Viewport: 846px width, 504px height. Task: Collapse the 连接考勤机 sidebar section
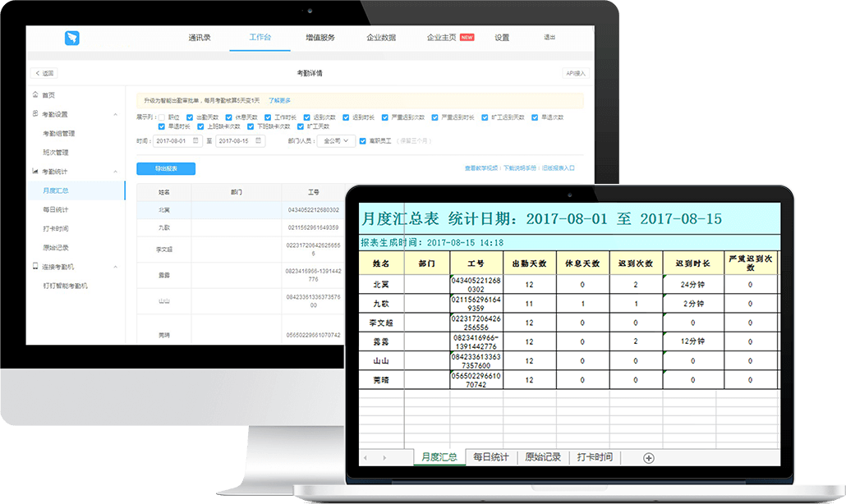[x=115, y=267]
